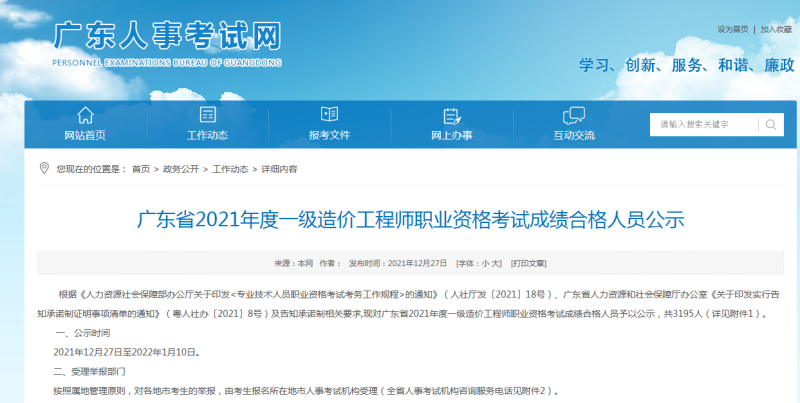Click the location pin icon in breadcrumb
Screen dimensions: 800x403
tap(44, 168)
